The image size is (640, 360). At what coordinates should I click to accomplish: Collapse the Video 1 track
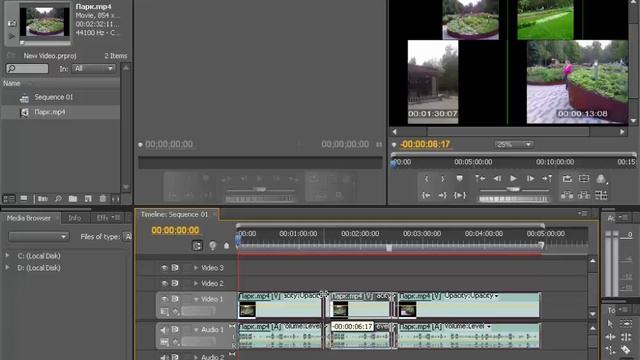point(196,299)
